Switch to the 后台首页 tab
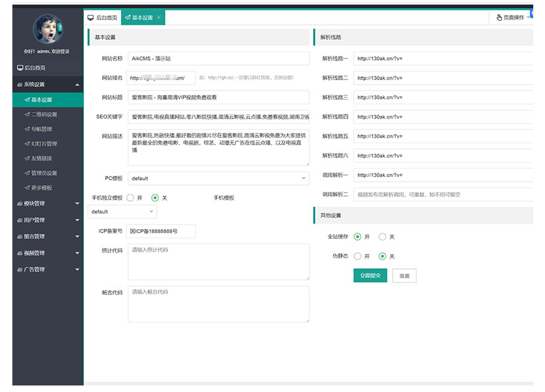The image size is (545, 392). [102, 18]
